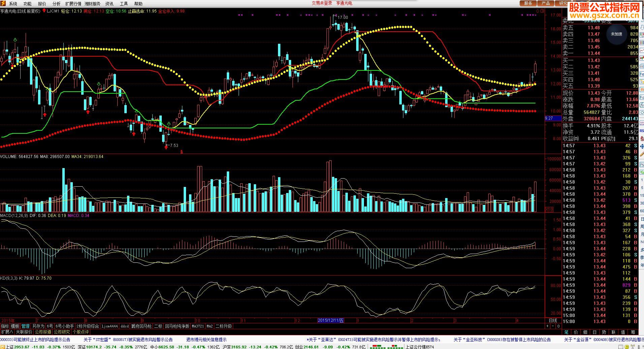Screen dimensions: 644x349
Task: Switch to the 2标升级综合 template
Action: tap(88, 326)
